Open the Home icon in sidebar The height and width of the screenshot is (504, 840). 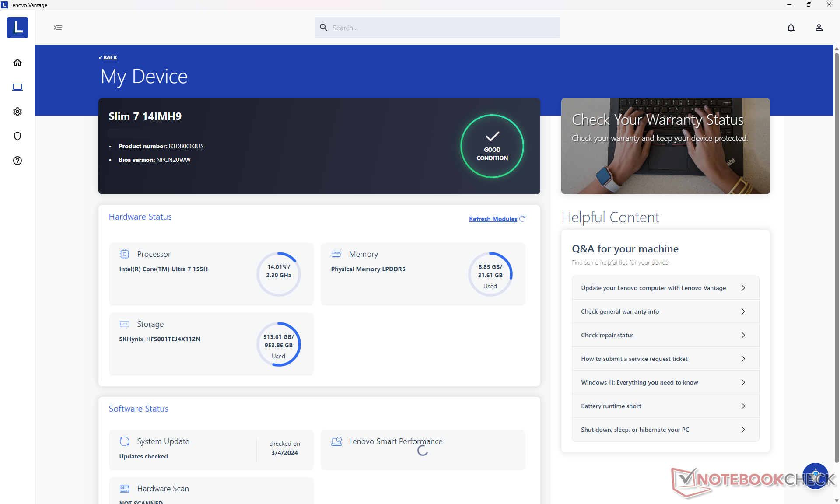click(17, 63)
